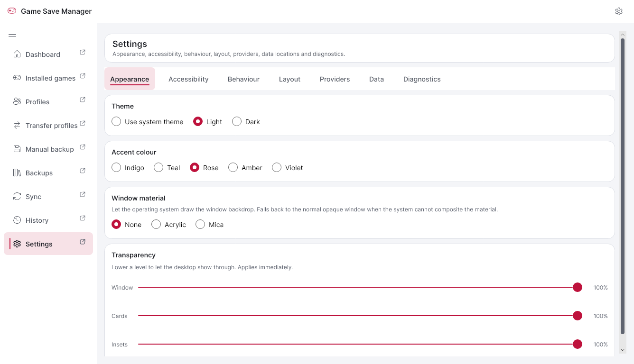The width and height of the screenshot is (634, 364).
Task: Click the Transfer profiles arrows icon
Action: [17, 125]
